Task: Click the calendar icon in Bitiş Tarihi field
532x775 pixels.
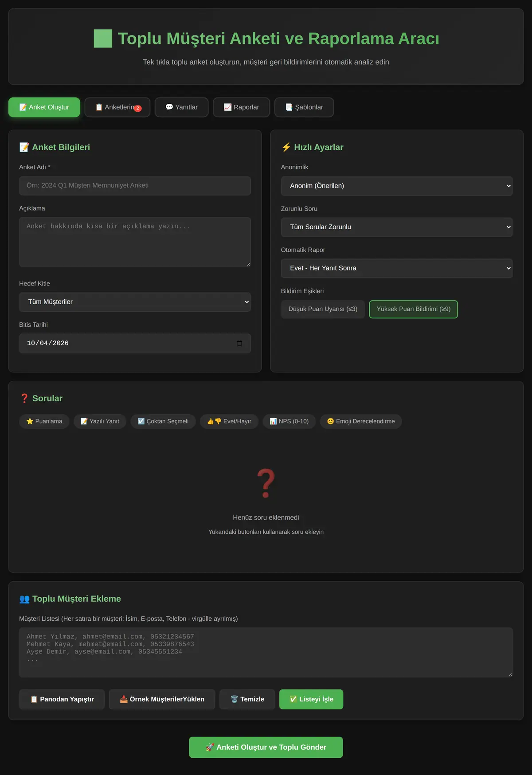Action: point(239,343)
